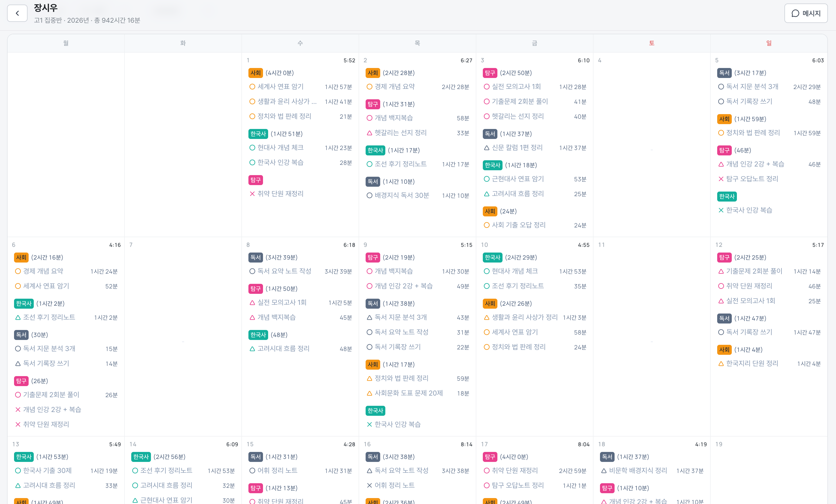Click X icon beside 개념 인강 2강 + 복습 on day 6
This screenshot has height=504, width=836.
[x=18, y=410]
